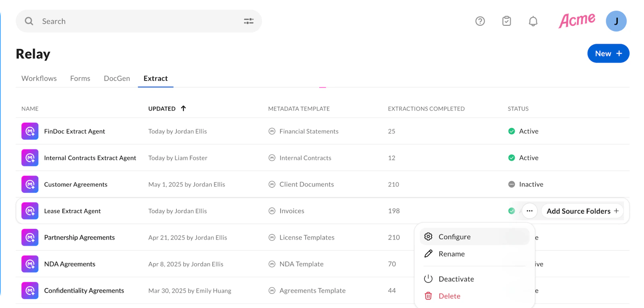Click the Internal Contracts metadata template icon

[272, 158]
